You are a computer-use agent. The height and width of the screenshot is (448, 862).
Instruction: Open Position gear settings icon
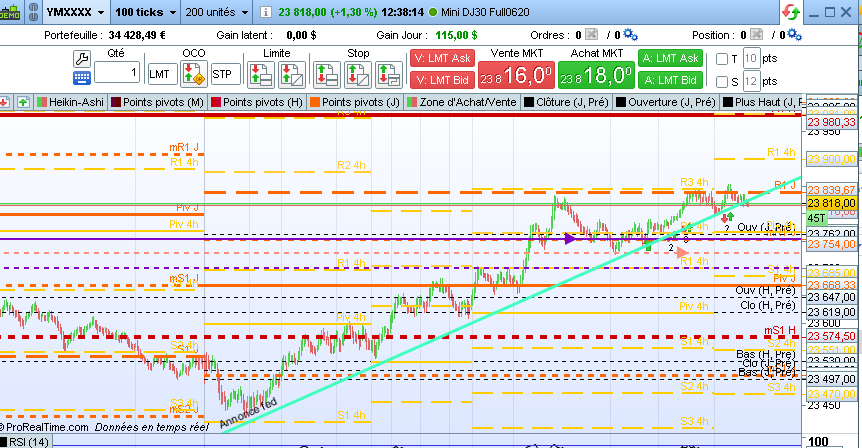(x=794, y=35)
